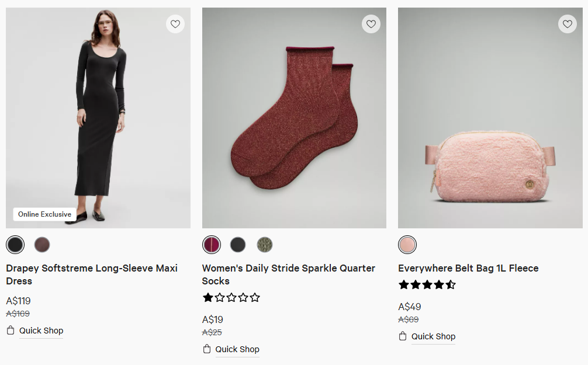Choose brown color swatch for maxi dress
This screenshot has height=365, width=588.
(42, 244)
